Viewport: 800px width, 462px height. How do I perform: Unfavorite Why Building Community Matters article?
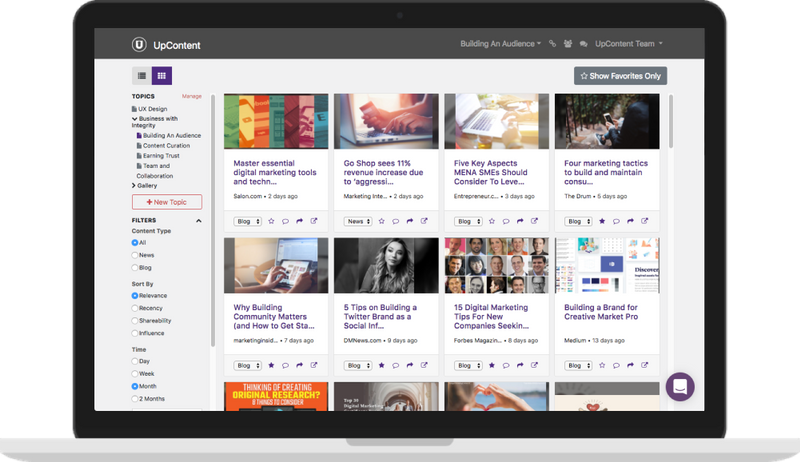(x=271, y=366)
